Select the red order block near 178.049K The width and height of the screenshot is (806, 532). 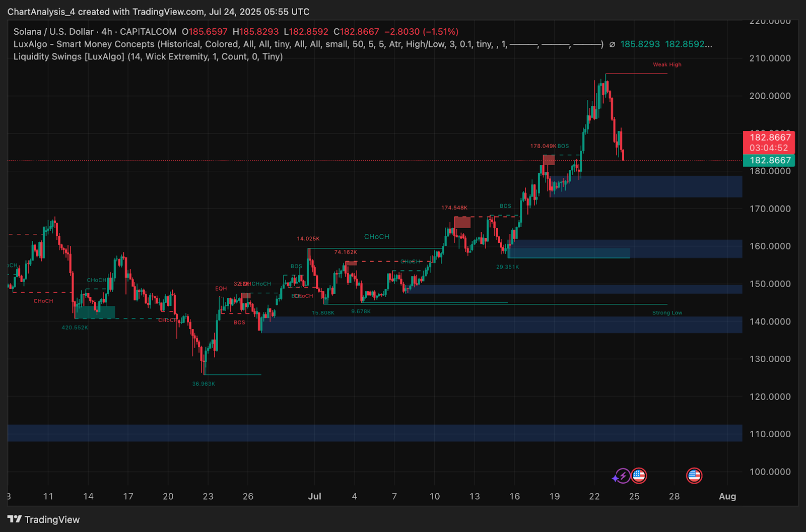coord(549,160)
